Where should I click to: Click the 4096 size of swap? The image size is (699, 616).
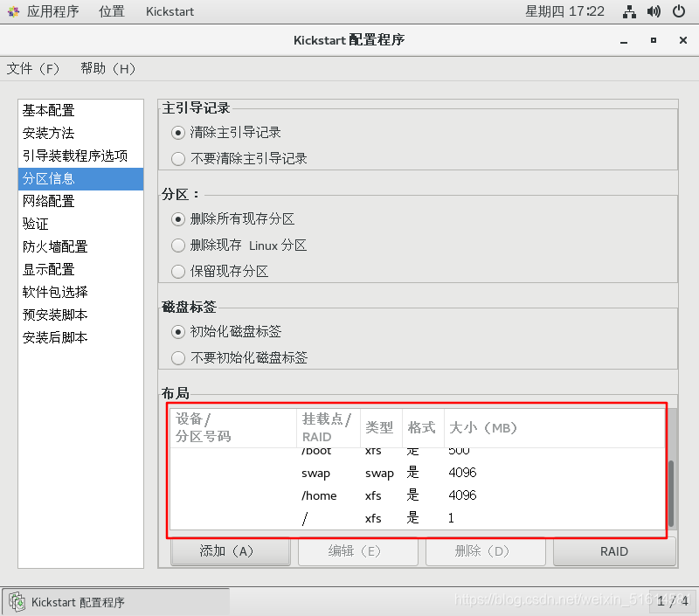[462, 473]
